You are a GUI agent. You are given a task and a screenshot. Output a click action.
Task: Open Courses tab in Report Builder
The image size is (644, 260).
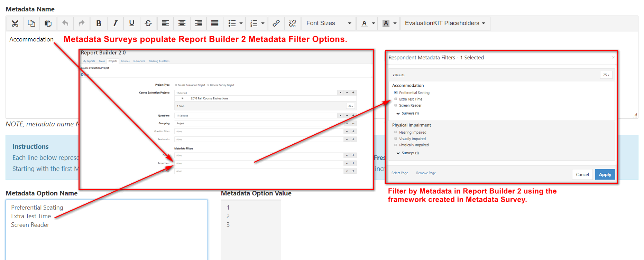click(125, 61)
